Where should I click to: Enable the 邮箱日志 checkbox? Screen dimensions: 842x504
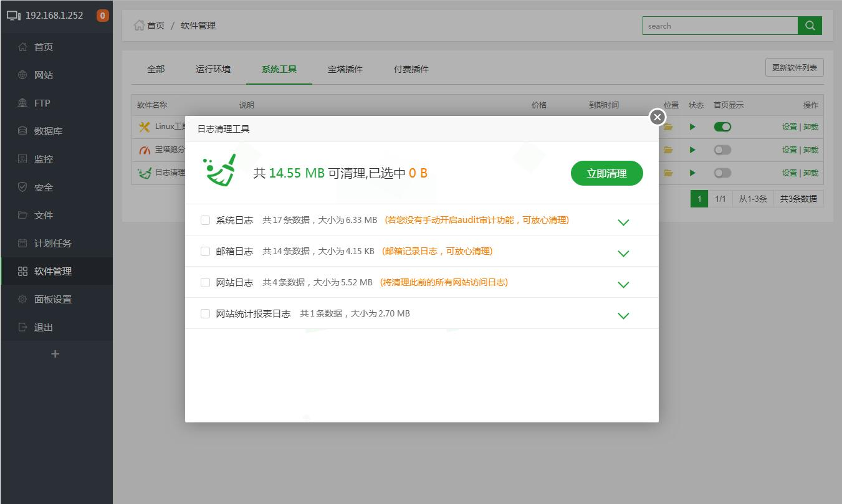click(x=205, y=251)
